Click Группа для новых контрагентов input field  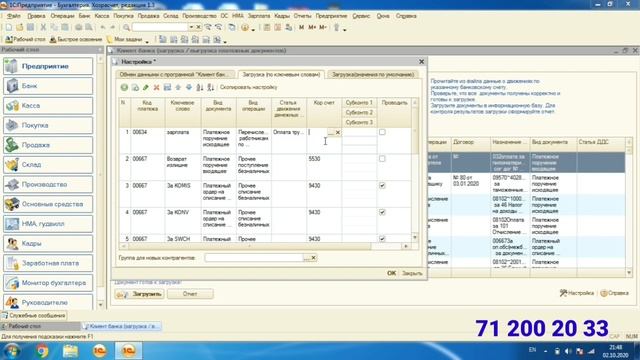coord(254,258)
